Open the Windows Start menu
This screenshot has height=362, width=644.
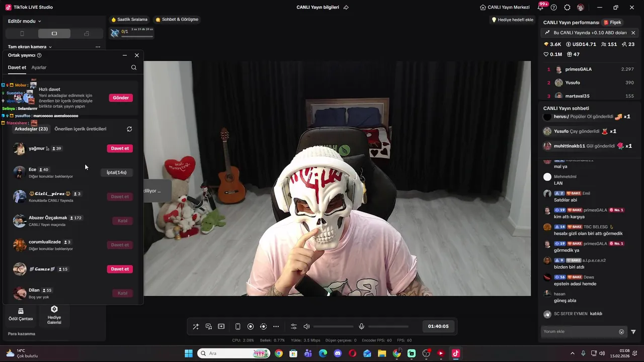click(189, 353)
